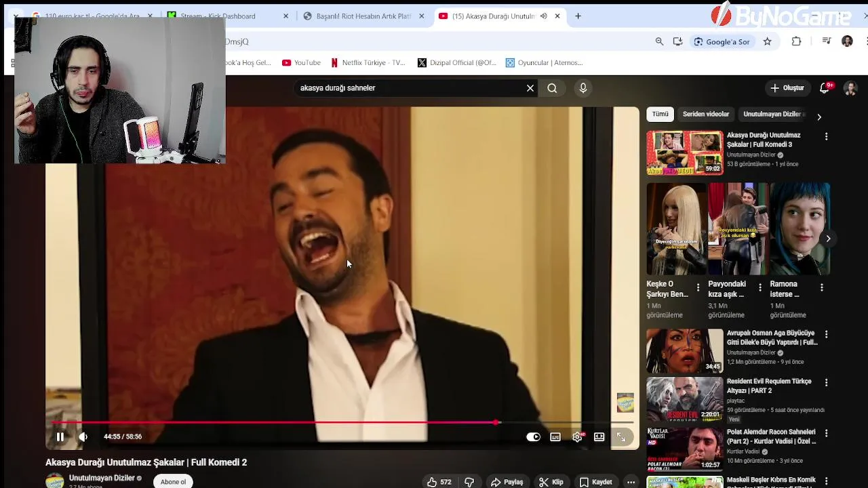Open the Chrome profile avatar
Image resolution: width=868 pixels, height=488 pixels.
847,41
